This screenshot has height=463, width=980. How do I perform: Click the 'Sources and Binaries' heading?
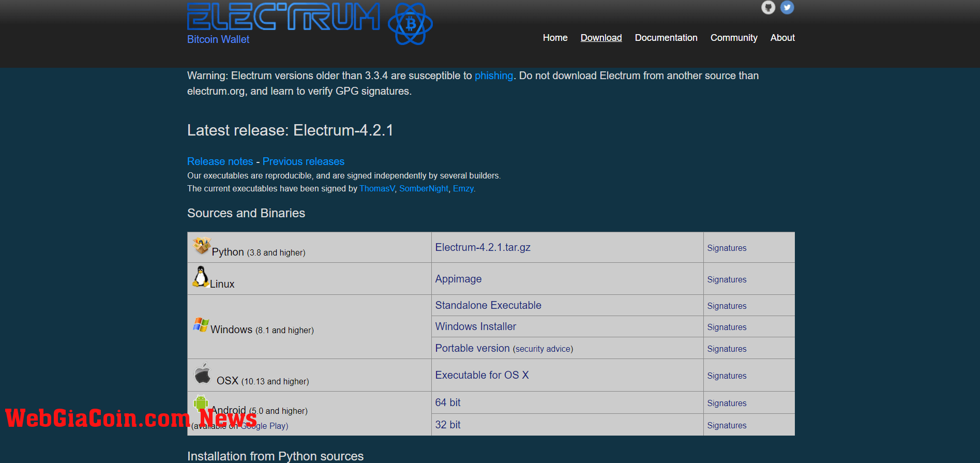coord(246,213)
